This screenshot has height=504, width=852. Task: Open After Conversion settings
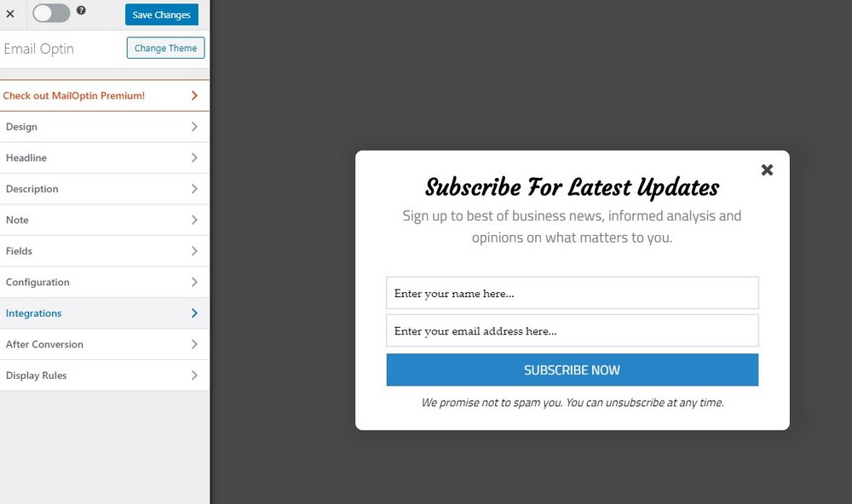102,345
